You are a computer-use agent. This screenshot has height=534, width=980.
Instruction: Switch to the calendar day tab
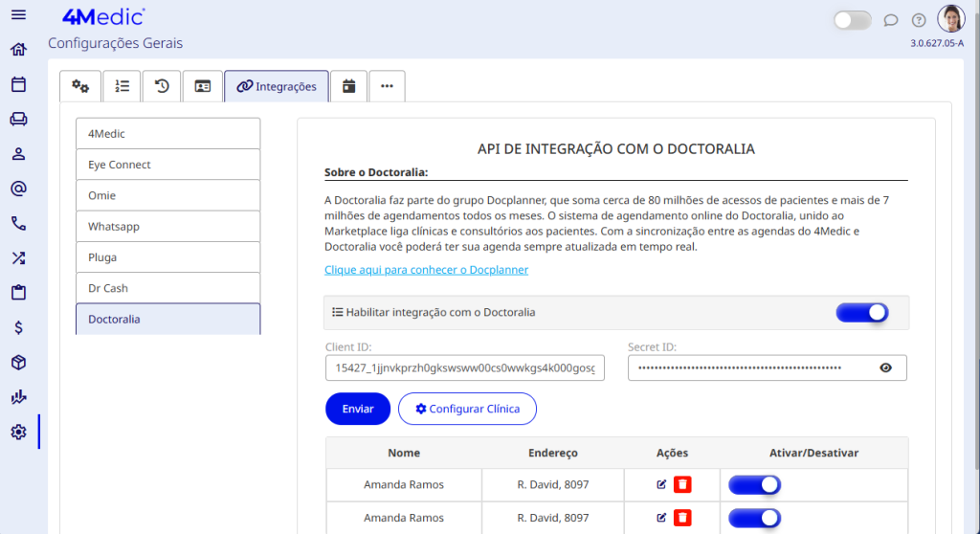coord(348,86)
